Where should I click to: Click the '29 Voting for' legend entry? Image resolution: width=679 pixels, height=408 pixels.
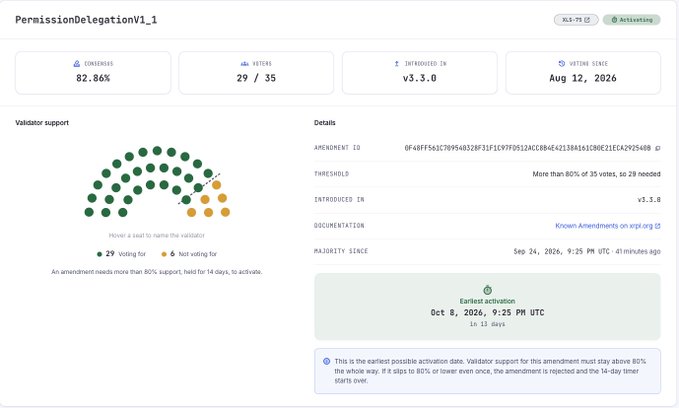[x=122, y=254]
